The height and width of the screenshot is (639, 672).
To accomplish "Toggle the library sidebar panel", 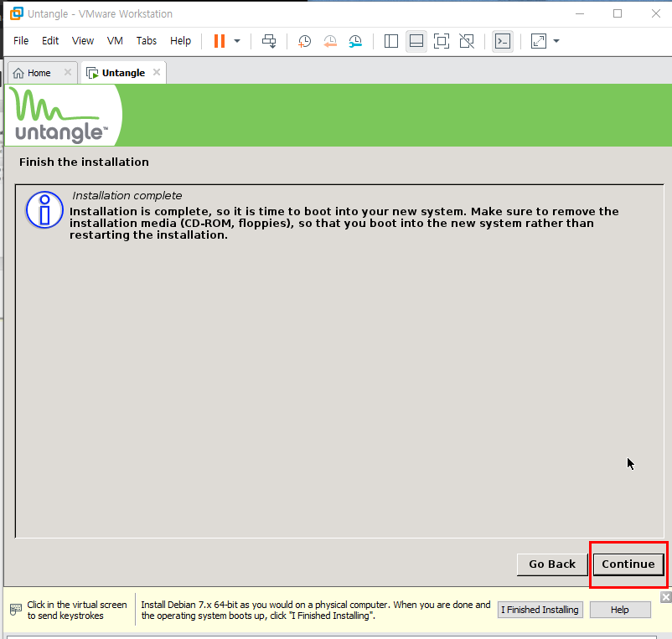I will (390, 41).
